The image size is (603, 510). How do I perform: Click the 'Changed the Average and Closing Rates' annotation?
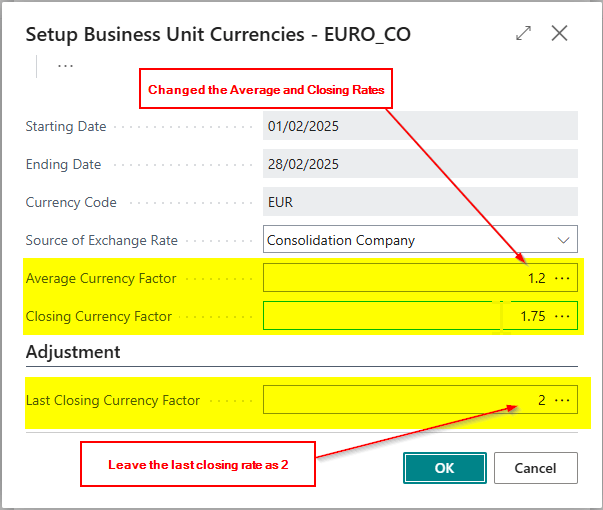tap(266, 89)
